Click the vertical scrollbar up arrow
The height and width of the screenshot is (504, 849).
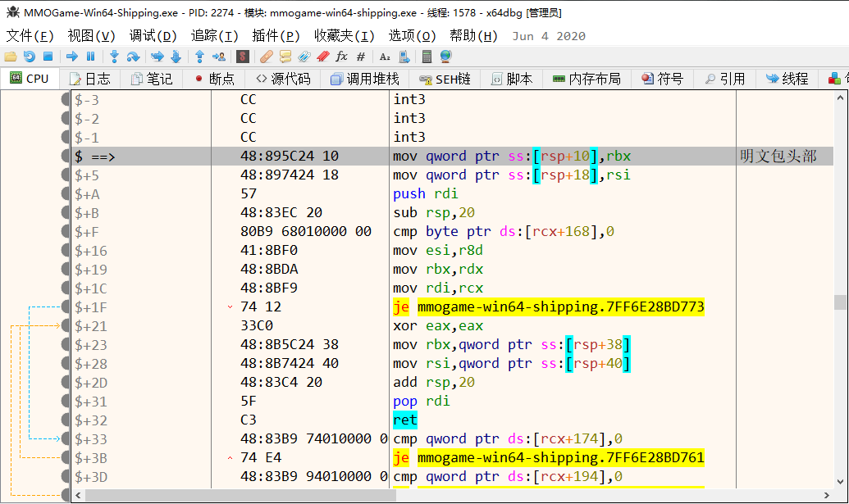[x=840, y=98]
